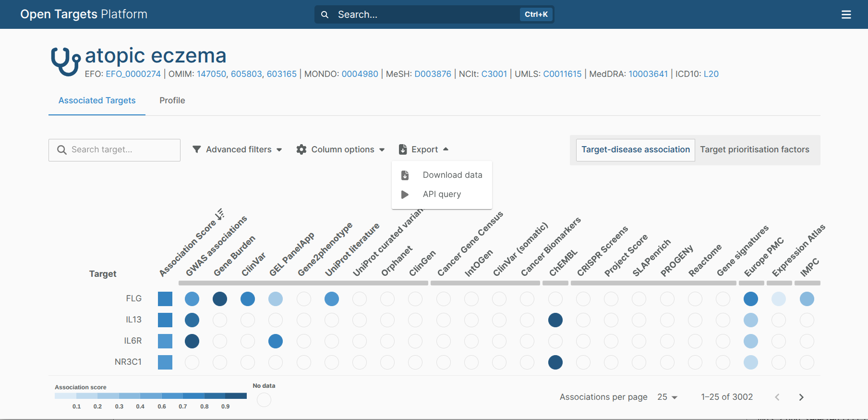The height and width of the screenshot is (420, 868).
Task: Expand the Advanced filters dropdown
Action: [238, 149]
